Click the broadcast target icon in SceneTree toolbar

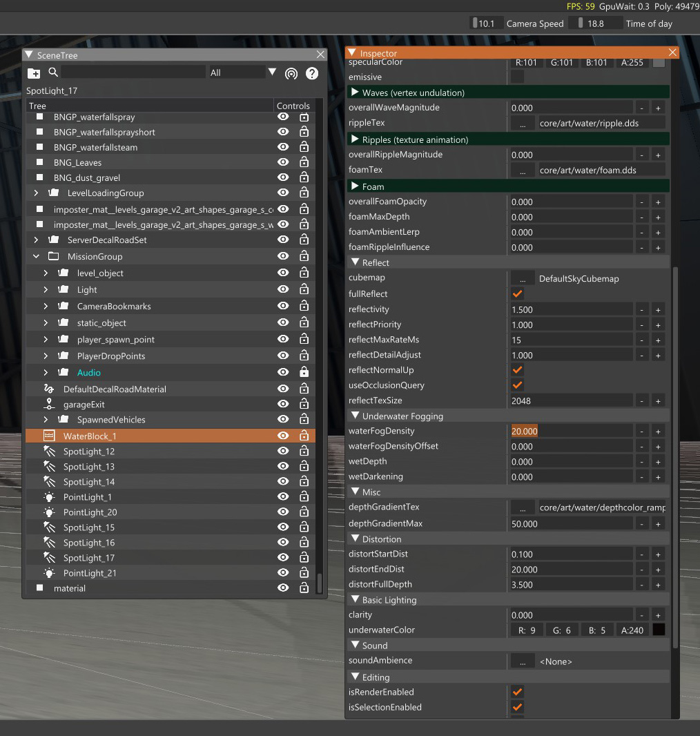coord(291,74)
